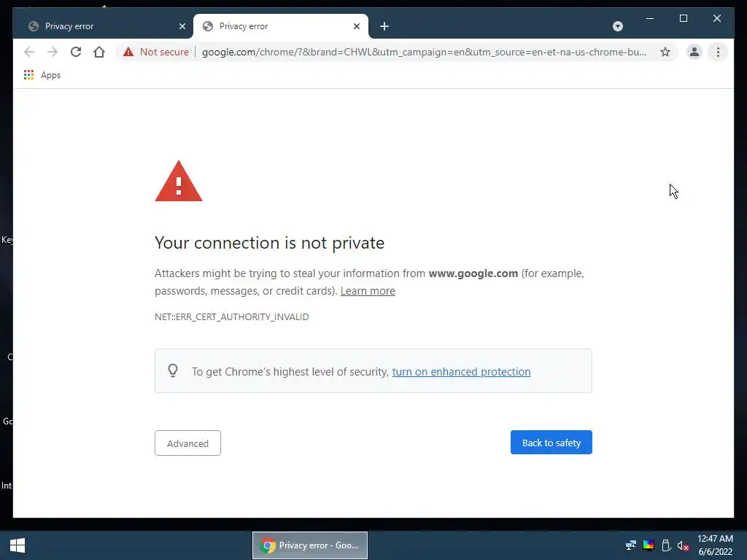Viewport: 747px width, 560px height.
Task: Click the www.google.com bold text
Action: pos(473,274)
